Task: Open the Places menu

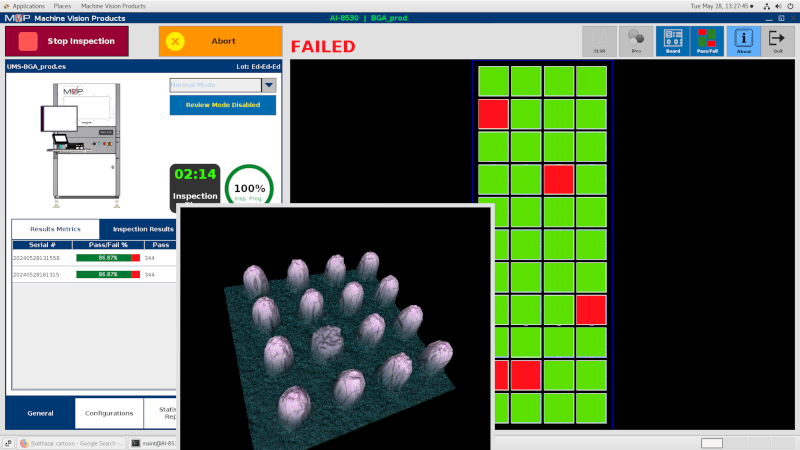Action: (62, 6)
